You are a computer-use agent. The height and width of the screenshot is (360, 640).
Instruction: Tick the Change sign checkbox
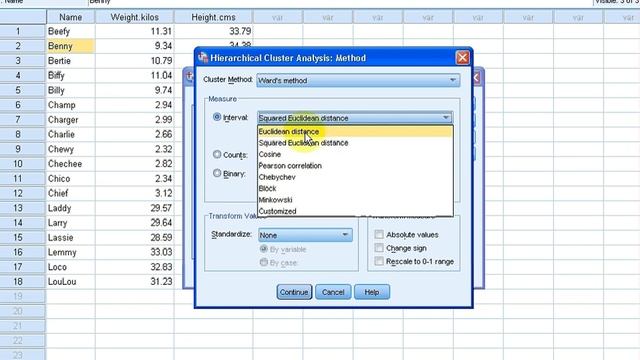point(379,248)
